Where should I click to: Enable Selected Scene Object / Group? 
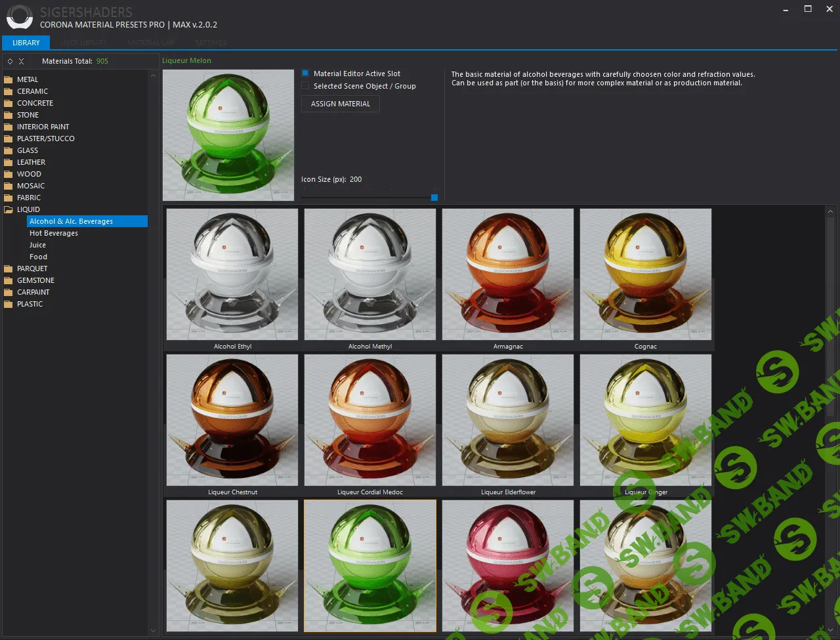coord(304,85)
